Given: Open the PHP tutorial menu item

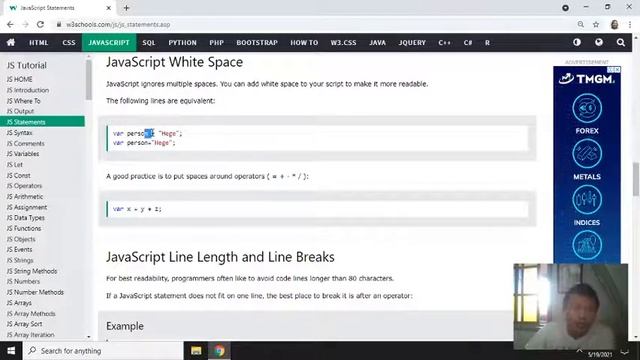Looking at the screenshot, I should (216, 42).
